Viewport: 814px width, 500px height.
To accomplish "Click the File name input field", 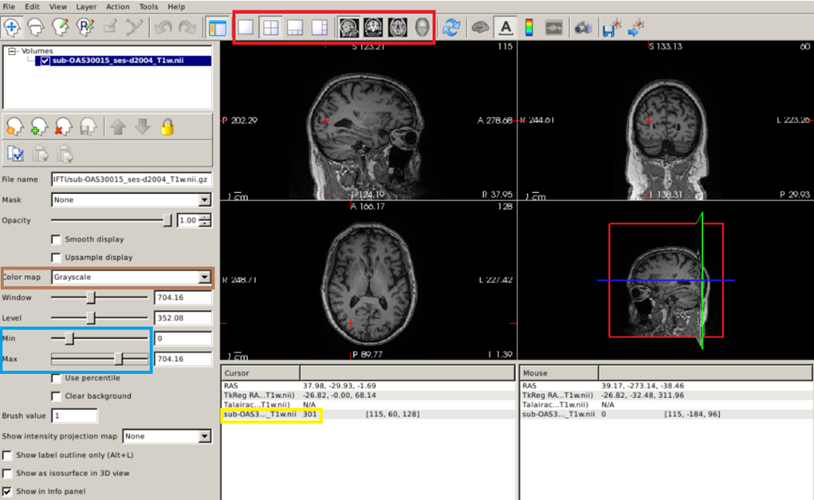I will click(x=131, y=179).
